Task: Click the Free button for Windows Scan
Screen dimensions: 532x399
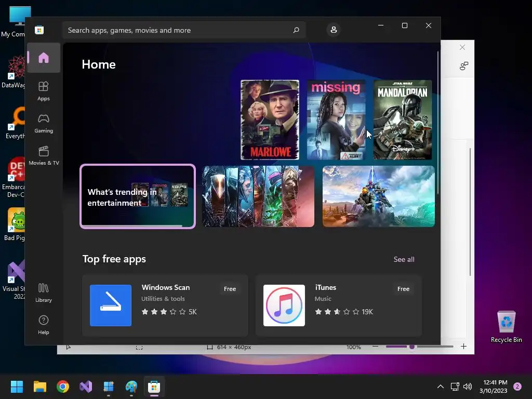Action: coord(230,289)
